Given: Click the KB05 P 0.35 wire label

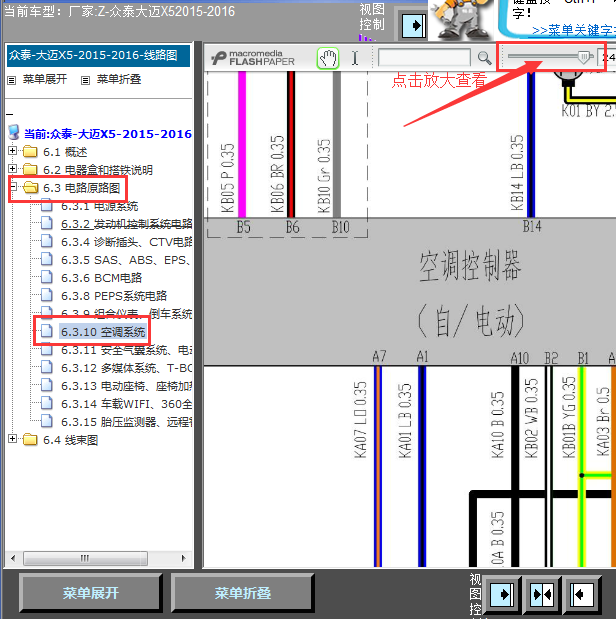Looking at the screenshot, I should 227,178.
